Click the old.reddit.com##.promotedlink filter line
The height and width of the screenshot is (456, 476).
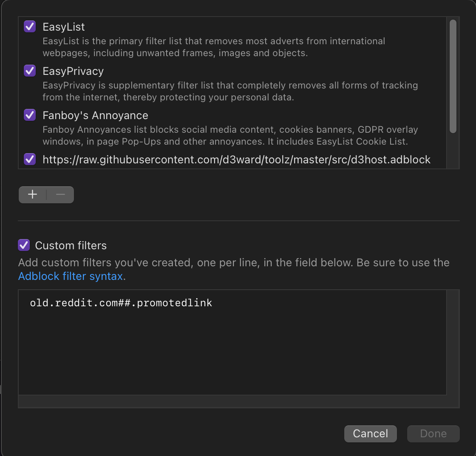[121, 303]
